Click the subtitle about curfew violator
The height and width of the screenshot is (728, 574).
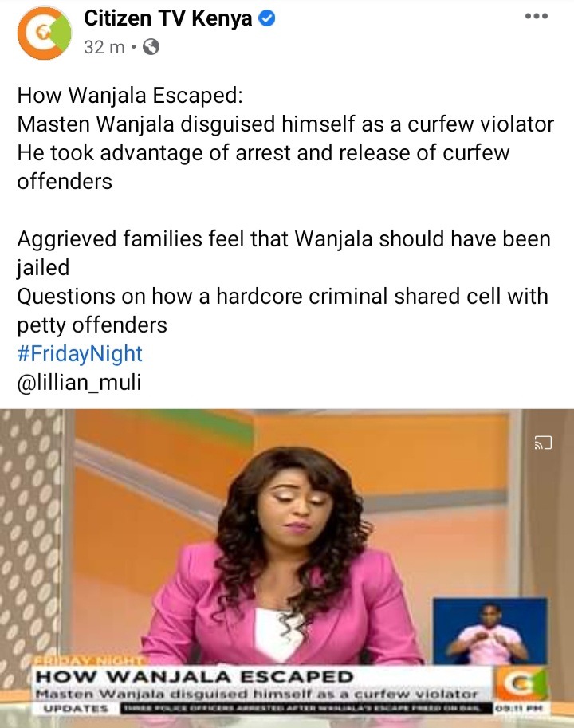tap(257, 694)
